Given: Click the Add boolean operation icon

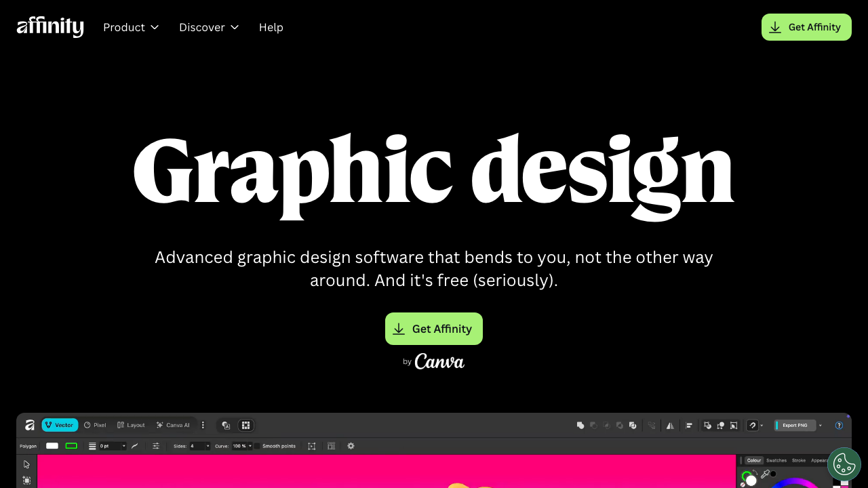Looking at the screenshot, I should click(x=580, y=426).
